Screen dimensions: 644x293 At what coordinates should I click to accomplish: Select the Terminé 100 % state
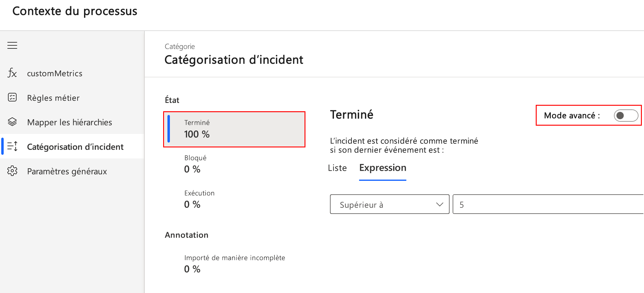click(x=234, y=129)
